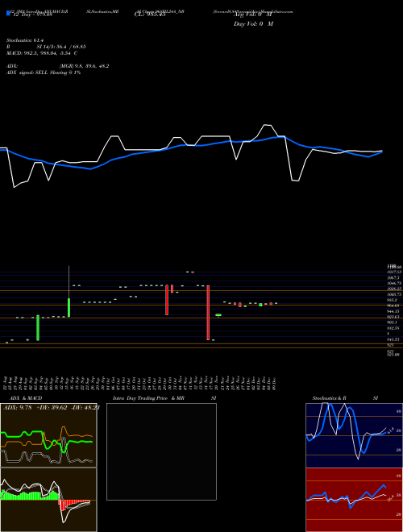Click the '841.53' price axis label

click(394, 339)
